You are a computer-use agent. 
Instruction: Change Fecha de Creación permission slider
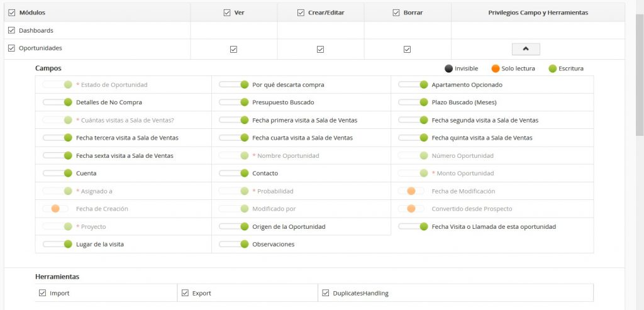(55, 209)
